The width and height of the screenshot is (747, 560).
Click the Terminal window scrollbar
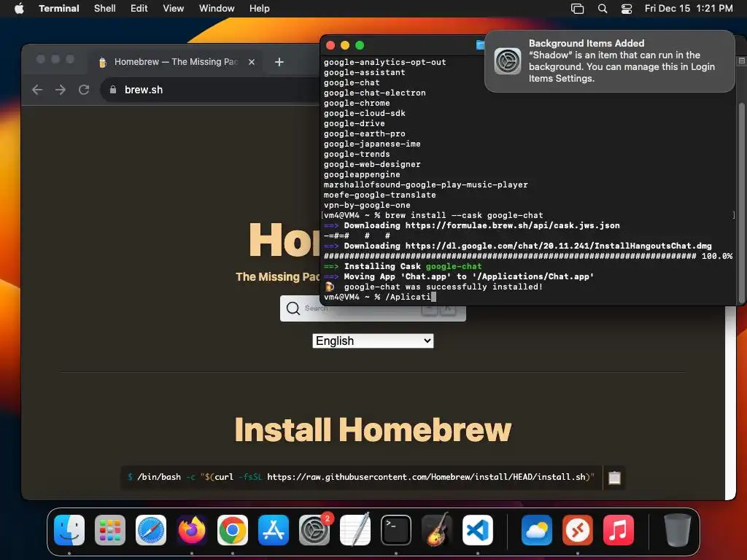[x=741, y=203]
